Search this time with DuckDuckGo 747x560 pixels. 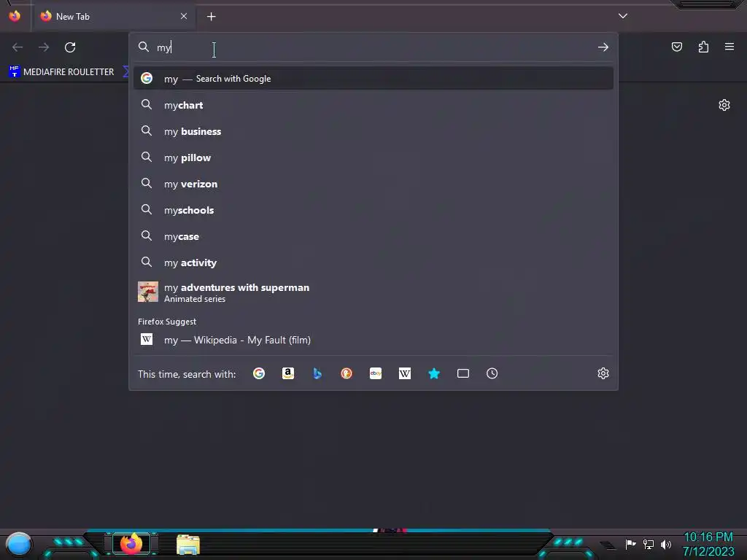pyautogui.click(x=347, y=373)
